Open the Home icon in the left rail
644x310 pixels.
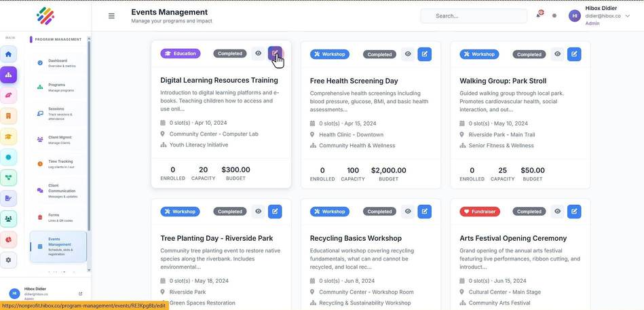(x=9, y=54)
